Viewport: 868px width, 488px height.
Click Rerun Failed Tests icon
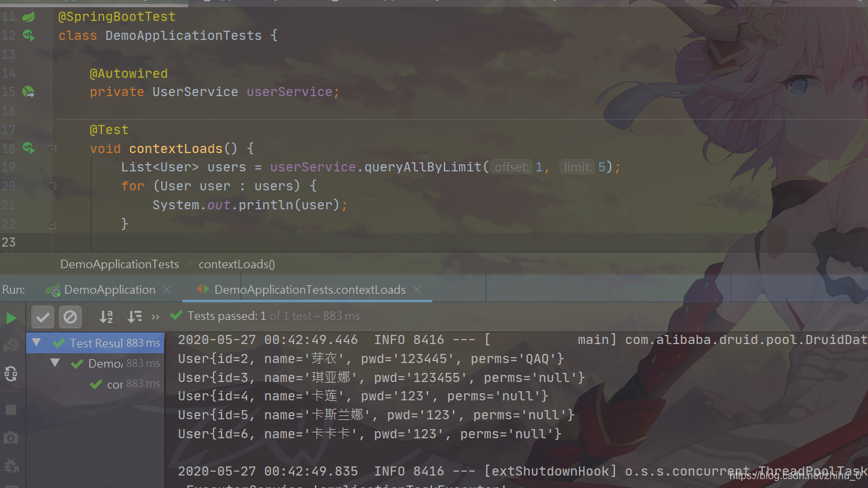11,345
